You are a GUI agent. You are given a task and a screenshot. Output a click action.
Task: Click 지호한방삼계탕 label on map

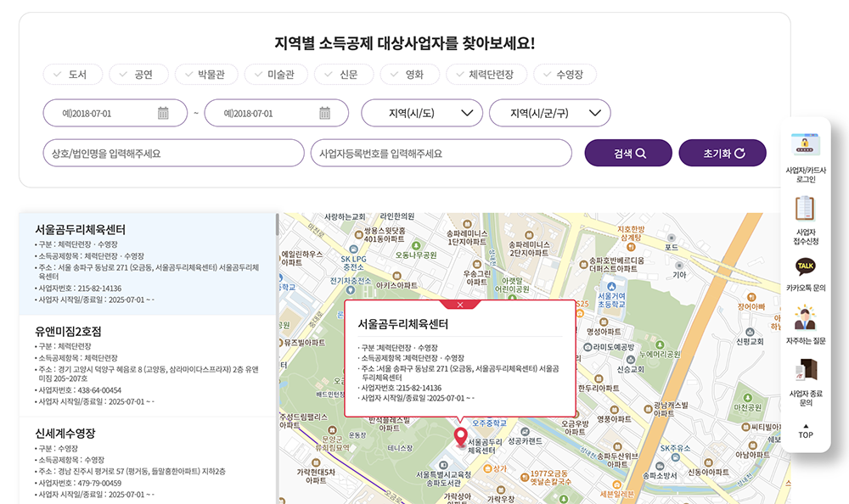pyautogui.click(x=631, y=233)
